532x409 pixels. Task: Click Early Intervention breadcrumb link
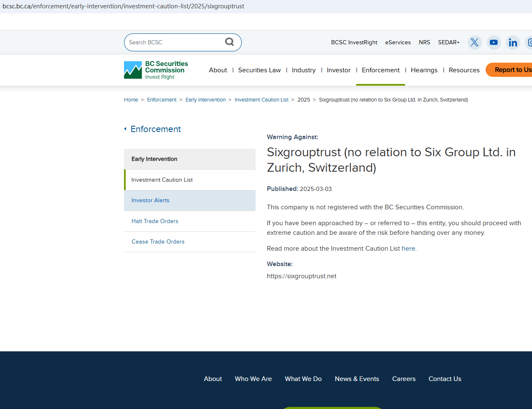[205, 100]
